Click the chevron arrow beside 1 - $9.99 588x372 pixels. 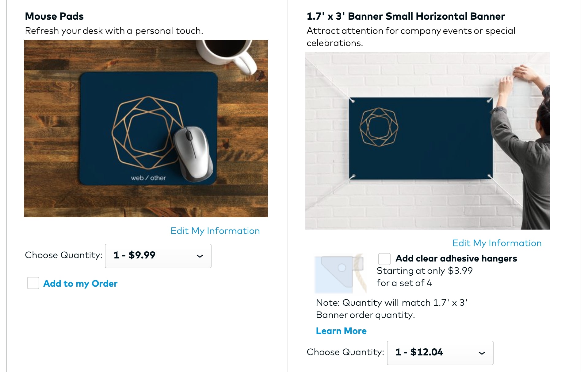tap(200, 256)
